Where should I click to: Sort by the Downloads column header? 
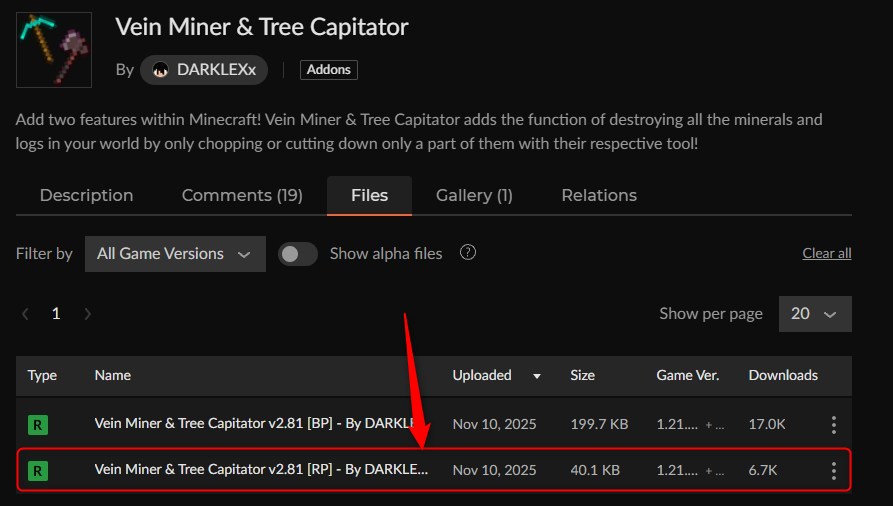click(x=783, y=376)
